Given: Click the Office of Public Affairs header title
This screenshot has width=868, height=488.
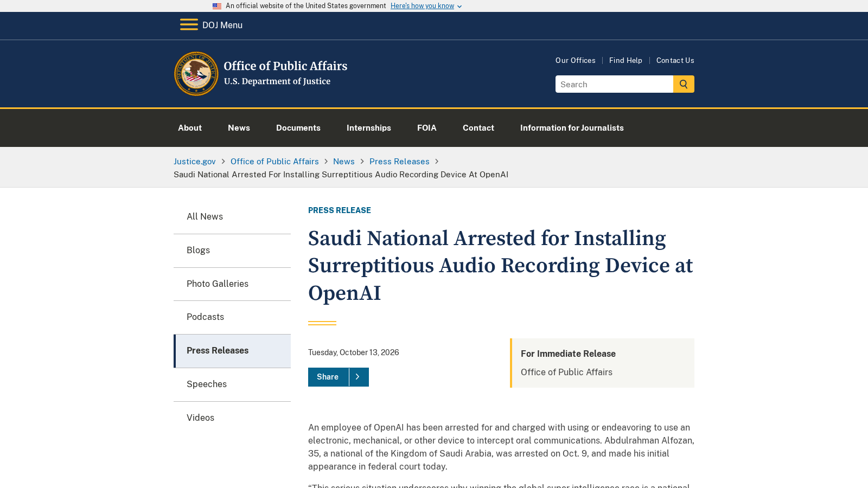Looking at the screenshot, I should tap(285, 66).
